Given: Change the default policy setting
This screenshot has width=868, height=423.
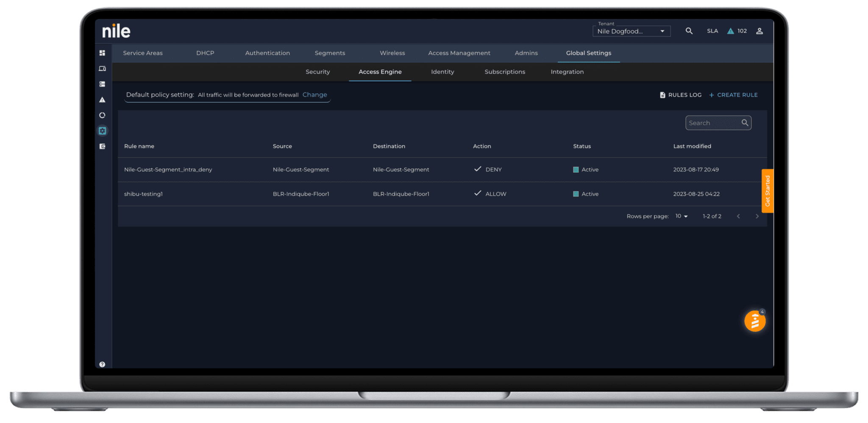Looking at the screenshot, I should [314, 94].
